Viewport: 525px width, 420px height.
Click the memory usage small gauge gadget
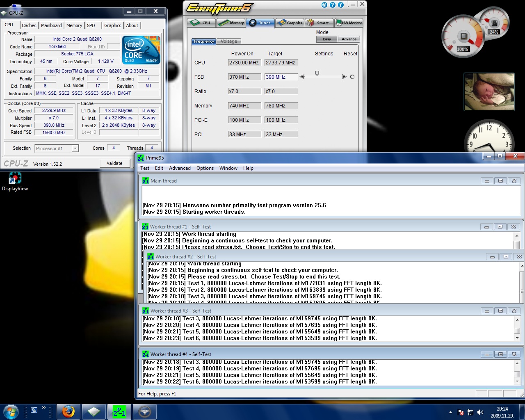494,23
